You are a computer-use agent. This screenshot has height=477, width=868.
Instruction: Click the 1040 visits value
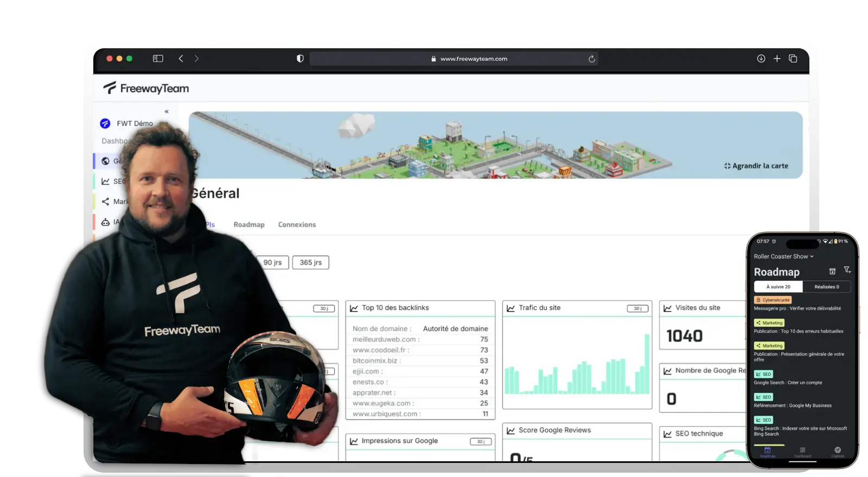click(684, 336)
